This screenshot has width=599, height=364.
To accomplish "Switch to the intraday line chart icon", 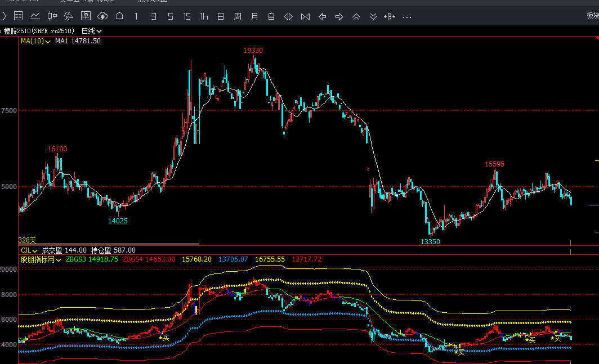I will pos(35,17).
